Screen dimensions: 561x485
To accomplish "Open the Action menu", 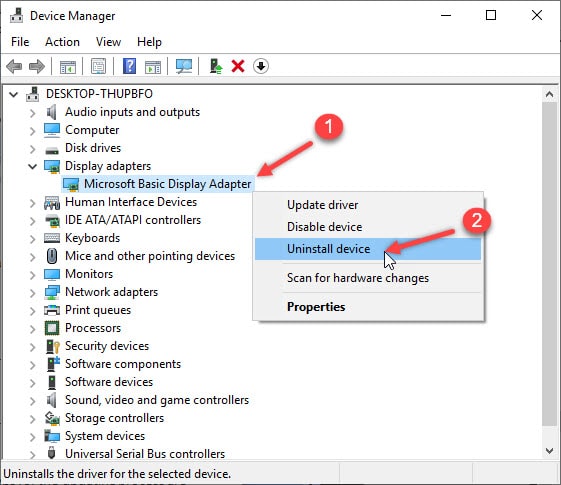I will point(62,42).
